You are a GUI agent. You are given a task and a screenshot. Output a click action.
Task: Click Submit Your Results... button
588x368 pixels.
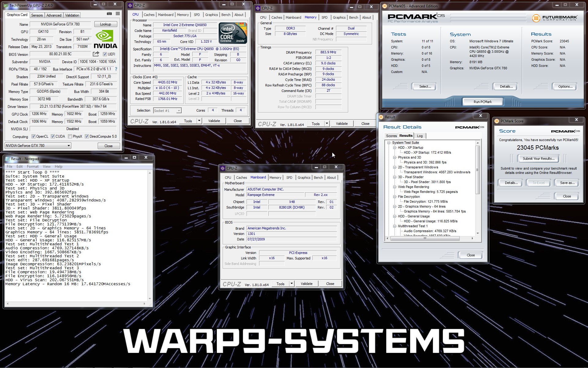coord(538,159)
